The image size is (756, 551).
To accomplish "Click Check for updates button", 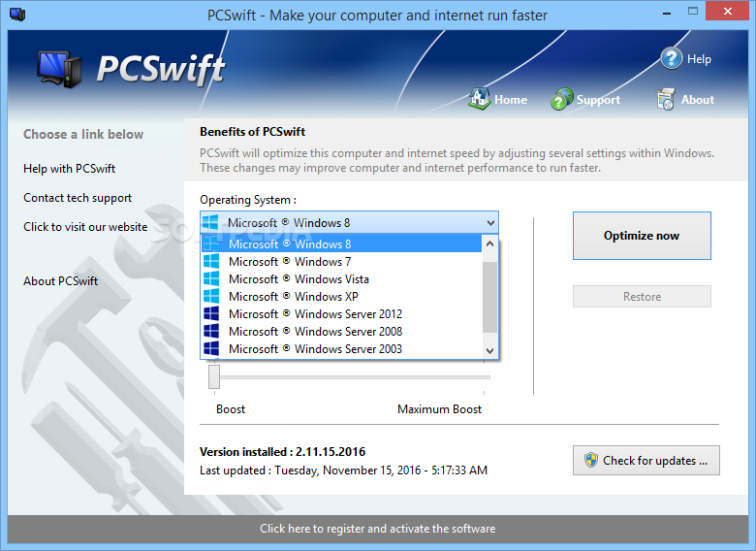I will (646, 460).
